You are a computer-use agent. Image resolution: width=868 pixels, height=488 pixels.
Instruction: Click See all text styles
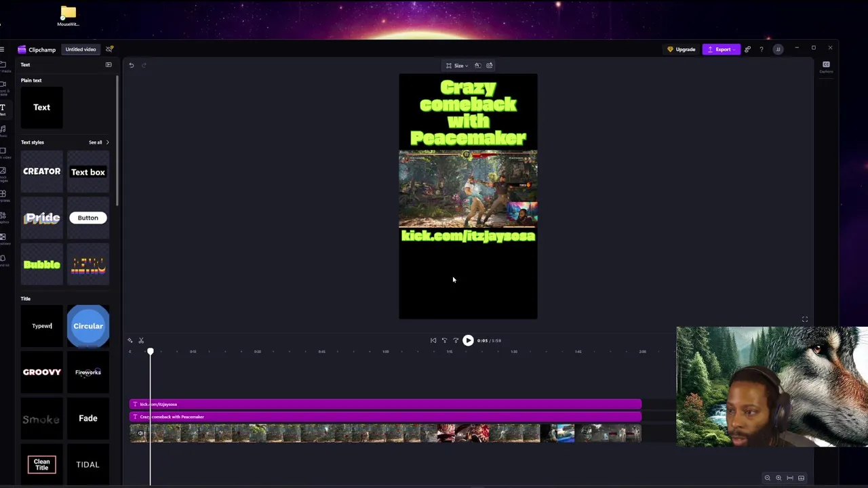[95, 142]
